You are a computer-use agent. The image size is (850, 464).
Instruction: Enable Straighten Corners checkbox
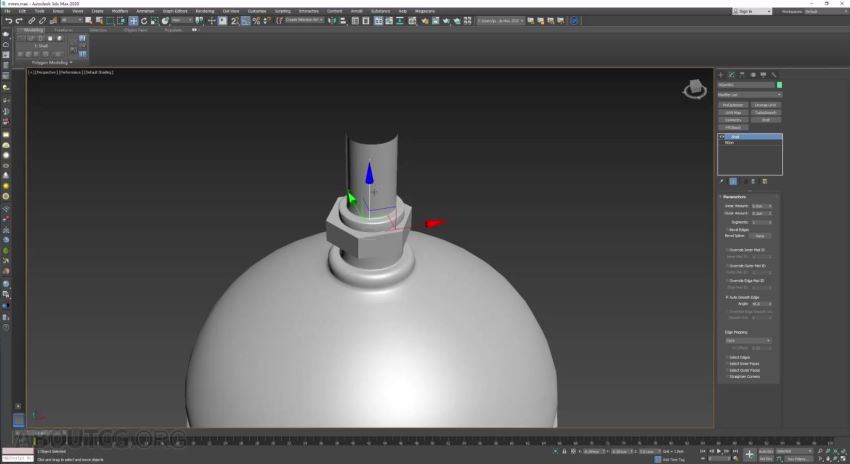[x=727, y=377]
